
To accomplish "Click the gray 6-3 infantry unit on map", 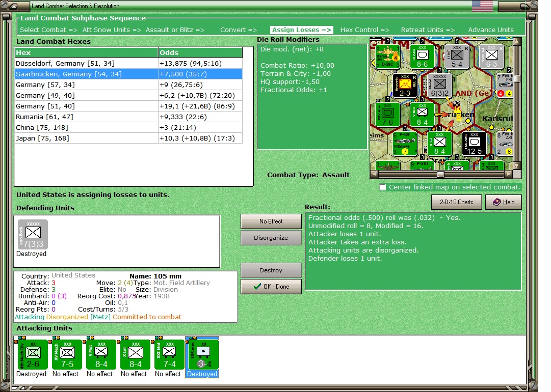I will pyautogui.click(x=491, y=56).
